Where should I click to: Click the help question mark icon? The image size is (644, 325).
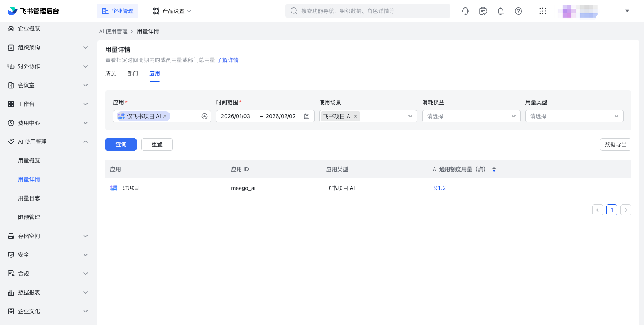(518, 11)
